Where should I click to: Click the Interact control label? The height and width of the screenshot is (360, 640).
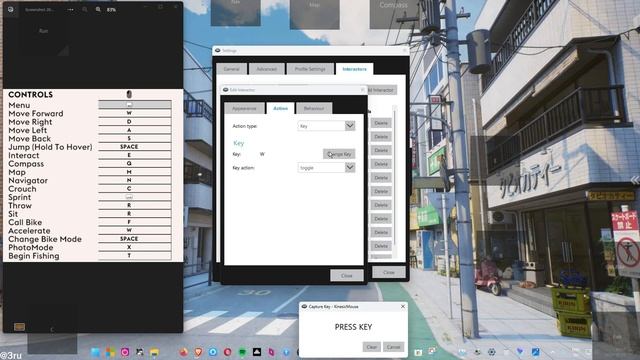(x=24, y=156)
